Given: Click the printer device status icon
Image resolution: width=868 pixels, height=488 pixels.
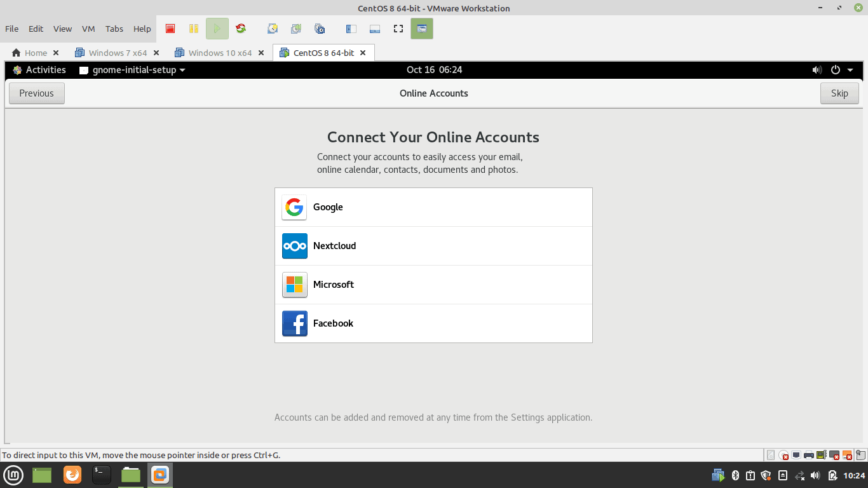Looking at the screenshot, I should click(809, 455).
